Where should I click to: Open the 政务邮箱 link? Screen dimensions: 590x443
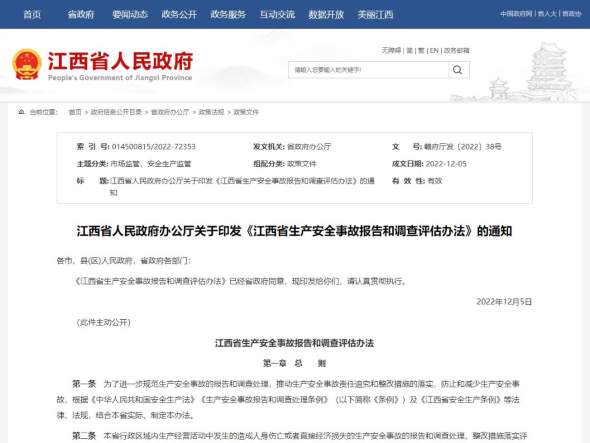point(456,50)
